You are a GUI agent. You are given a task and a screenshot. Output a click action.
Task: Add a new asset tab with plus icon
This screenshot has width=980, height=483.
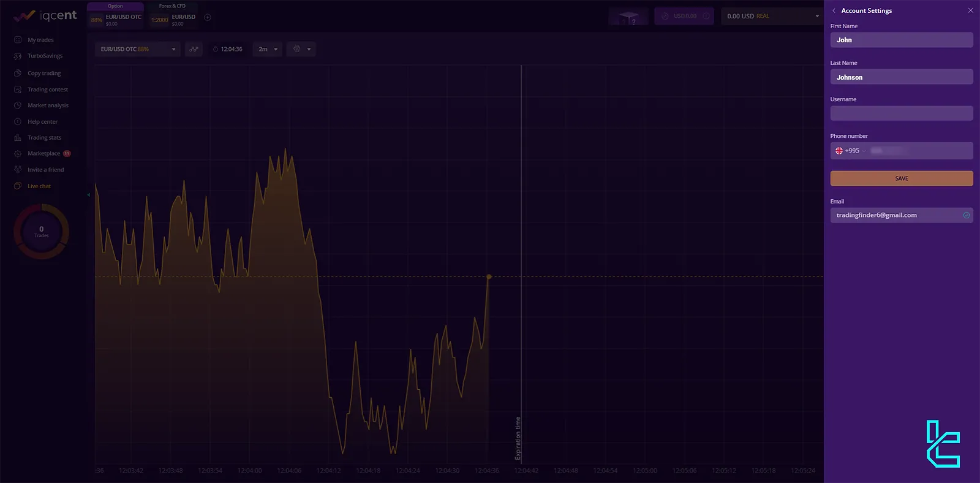[x=207, y=17]
